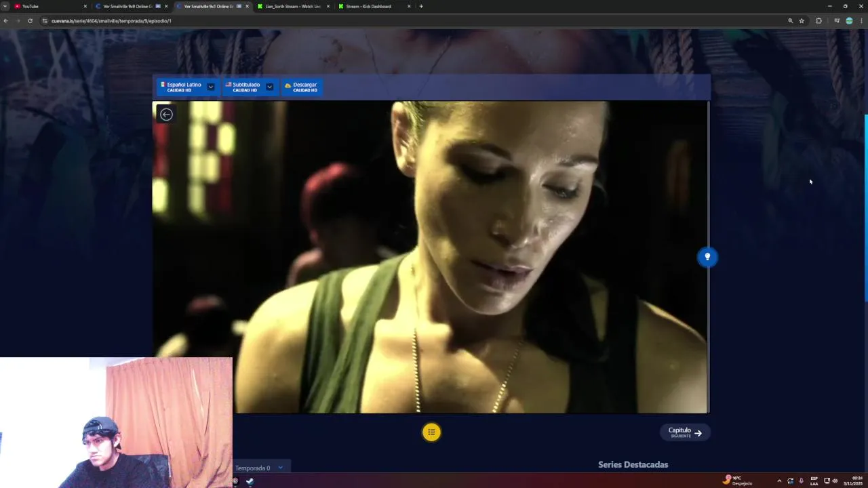The width and height of the screenshot is (868, 488).
Task: Click the Series Destacadas heading
Action: tap(633, 464)
